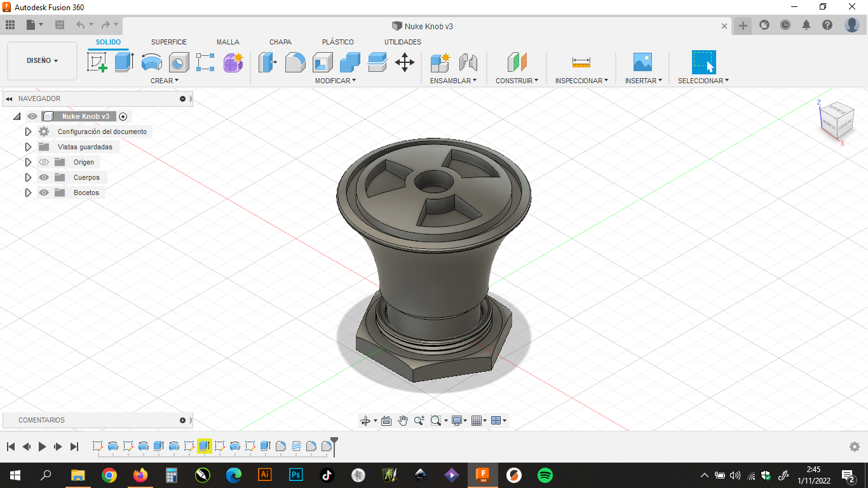Open the CONSTRUIR dropdown menu
This screenshot has width=868, height=488.
point(517,81)
